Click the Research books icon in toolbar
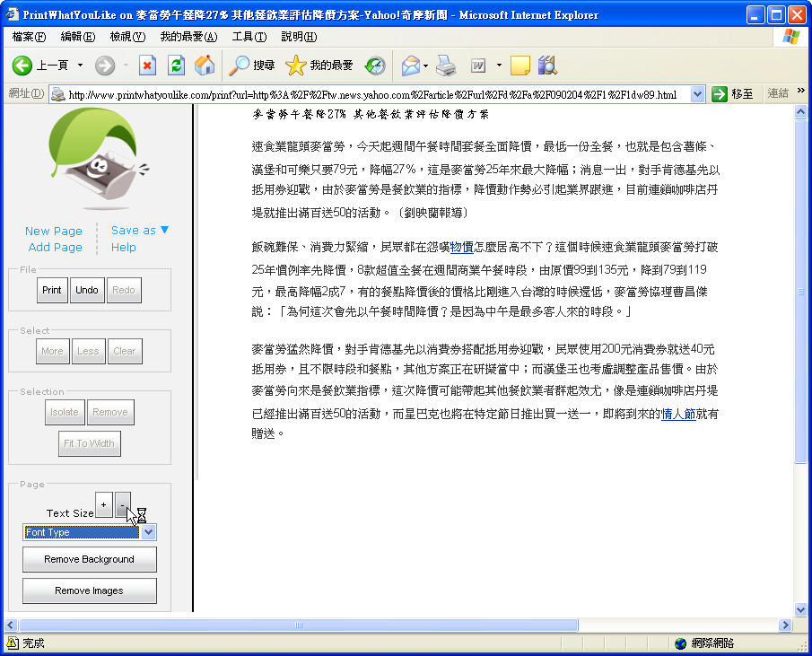Screen dimensions: 812x656 (x=546, y=66)
